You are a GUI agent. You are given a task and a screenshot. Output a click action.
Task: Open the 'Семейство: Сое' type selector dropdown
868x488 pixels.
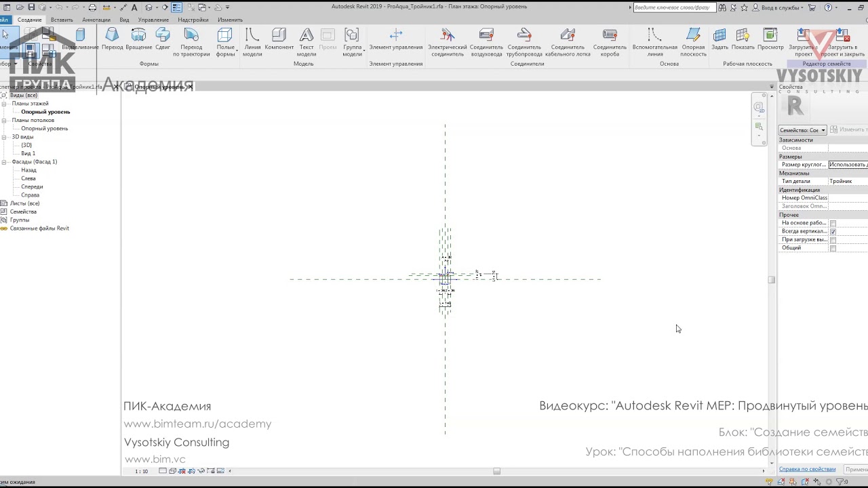coord(802,130)
